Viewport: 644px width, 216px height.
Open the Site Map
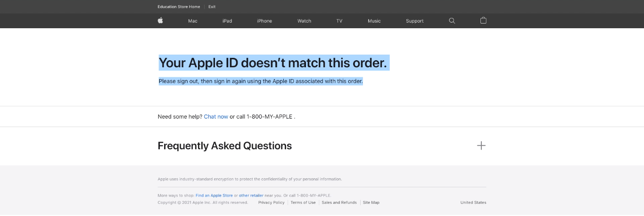pos(371,202)
